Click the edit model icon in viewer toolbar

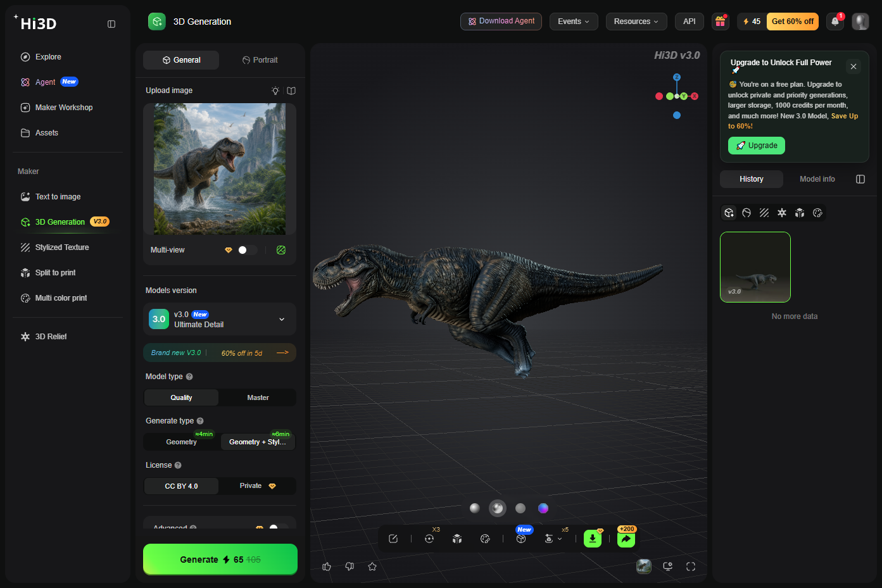coord(393,539)
